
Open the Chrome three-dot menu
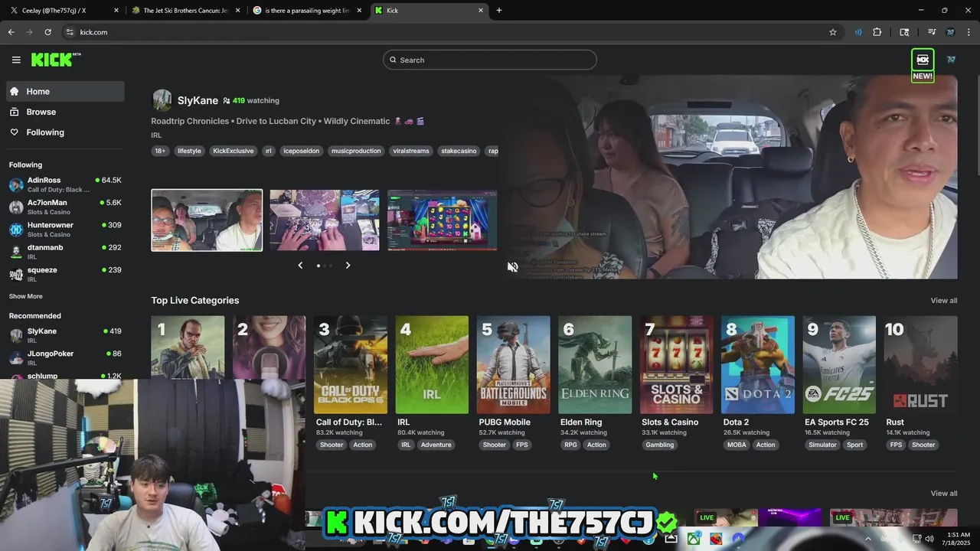click(x=969, y=32)
